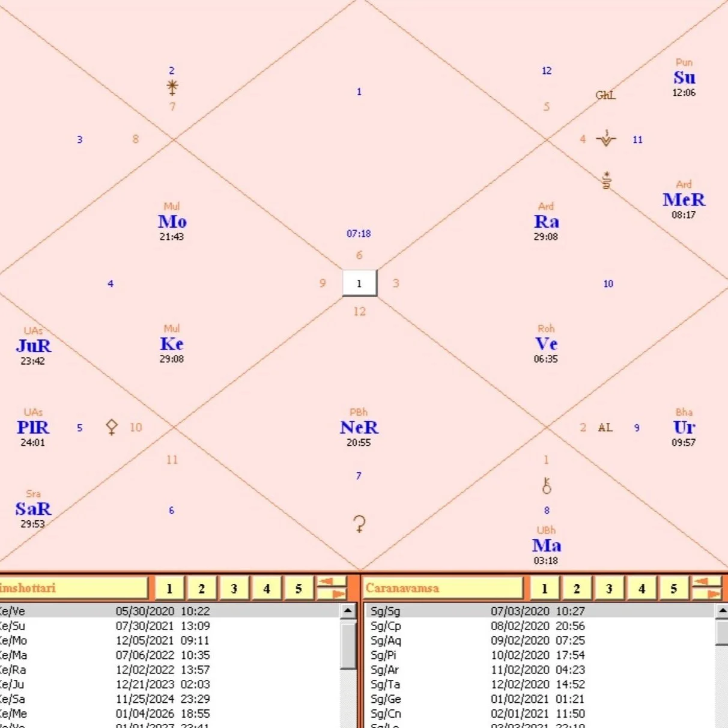Click the up arrow of Caranavamsa list scrollbar
This screenshot has width=728, height=728.
721,611
